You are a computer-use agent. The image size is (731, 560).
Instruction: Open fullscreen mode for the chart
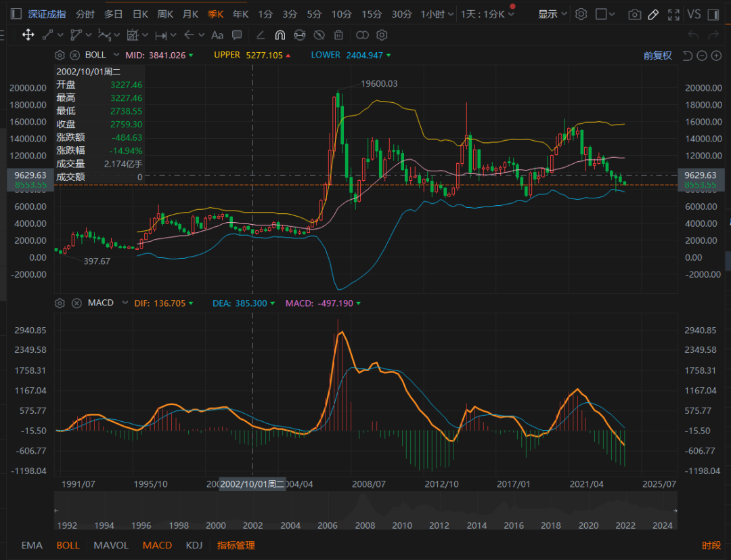(x=673, y=14)
